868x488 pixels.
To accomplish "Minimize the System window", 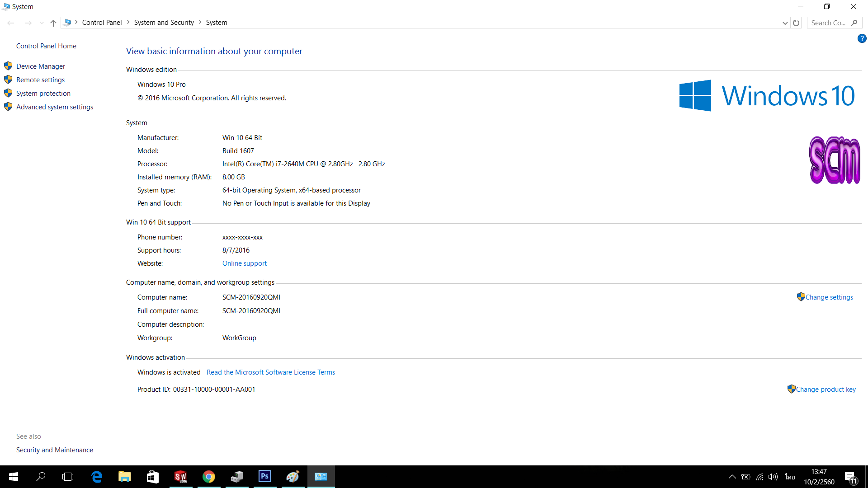I will point(801,6).
